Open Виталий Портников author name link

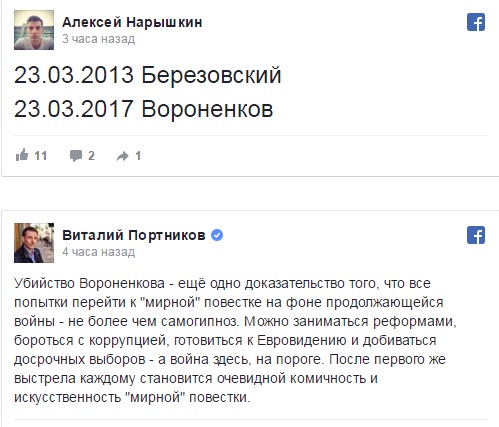coord(134,235)
